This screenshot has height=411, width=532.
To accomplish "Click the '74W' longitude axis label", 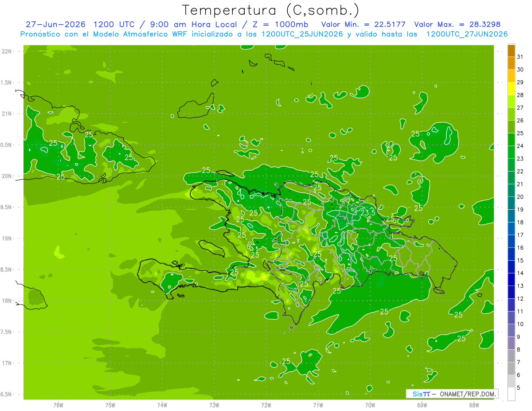I will [162, 405].
